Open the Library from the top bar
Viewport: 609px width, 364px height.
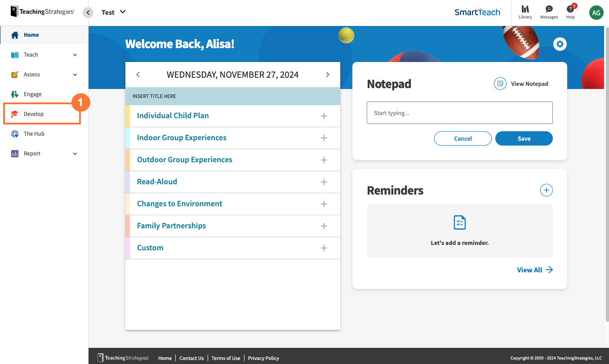(x=525, y=12)
